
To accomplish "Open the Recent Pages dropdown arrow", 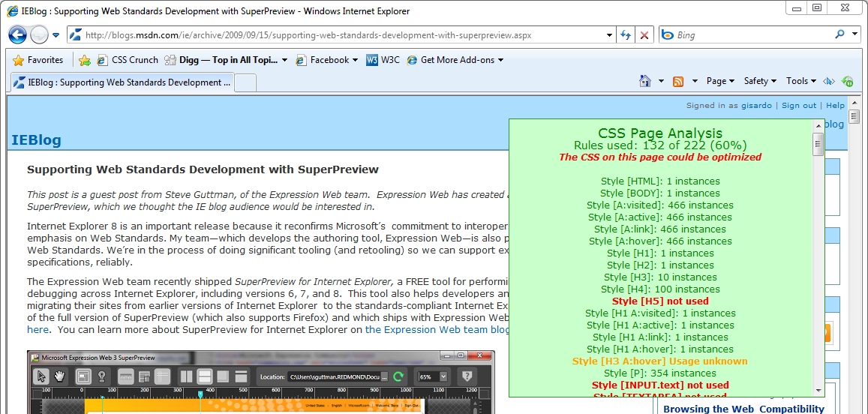I will 56,35.
